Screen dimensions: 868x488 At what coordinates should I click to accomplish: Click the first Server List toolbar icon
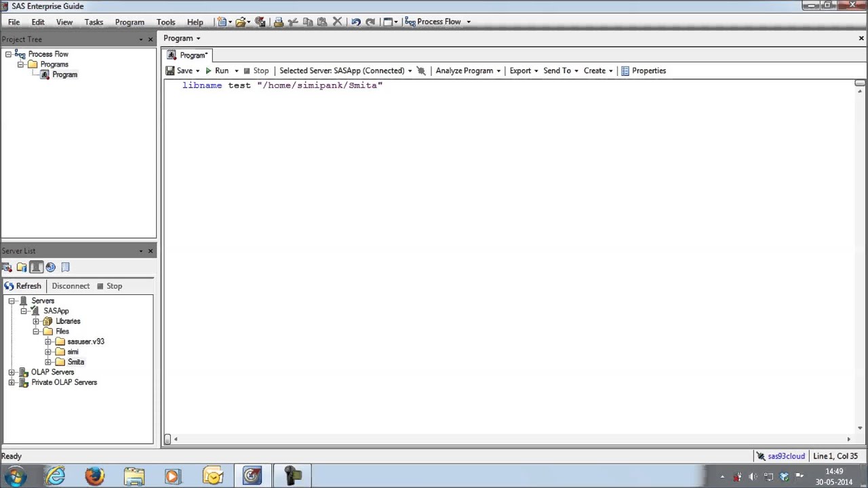point(7,267)
